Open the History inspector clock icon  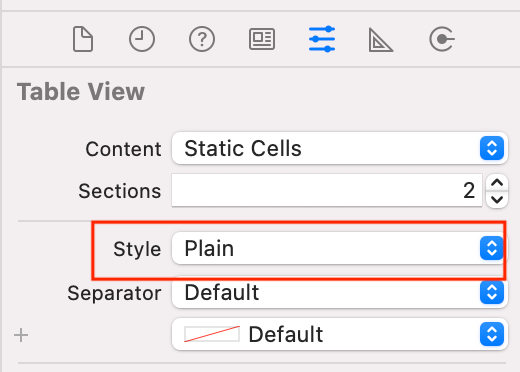point(142,39)
